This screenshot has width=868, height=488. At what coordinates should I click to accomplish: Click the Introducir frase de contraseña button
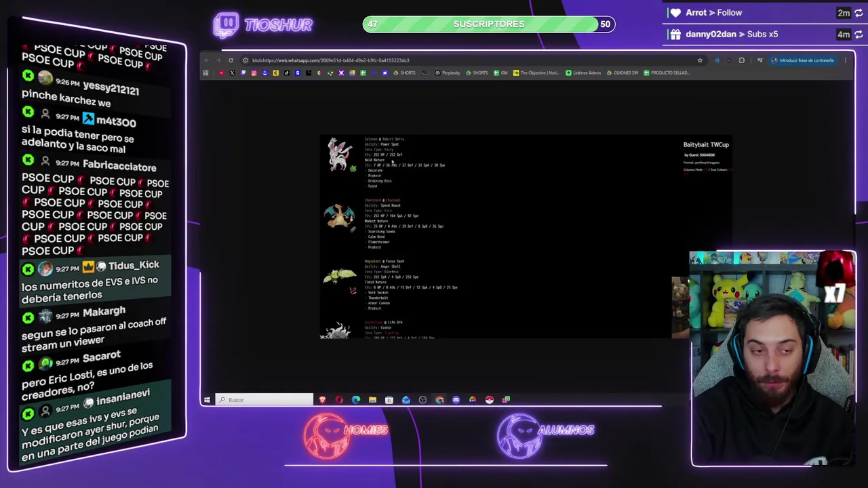[802, 60]
